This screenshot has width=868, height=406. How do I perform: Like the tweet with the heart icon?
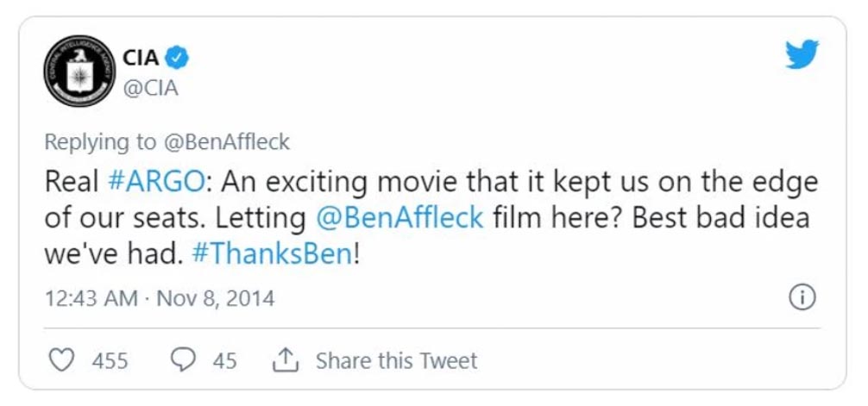point(61,360)
